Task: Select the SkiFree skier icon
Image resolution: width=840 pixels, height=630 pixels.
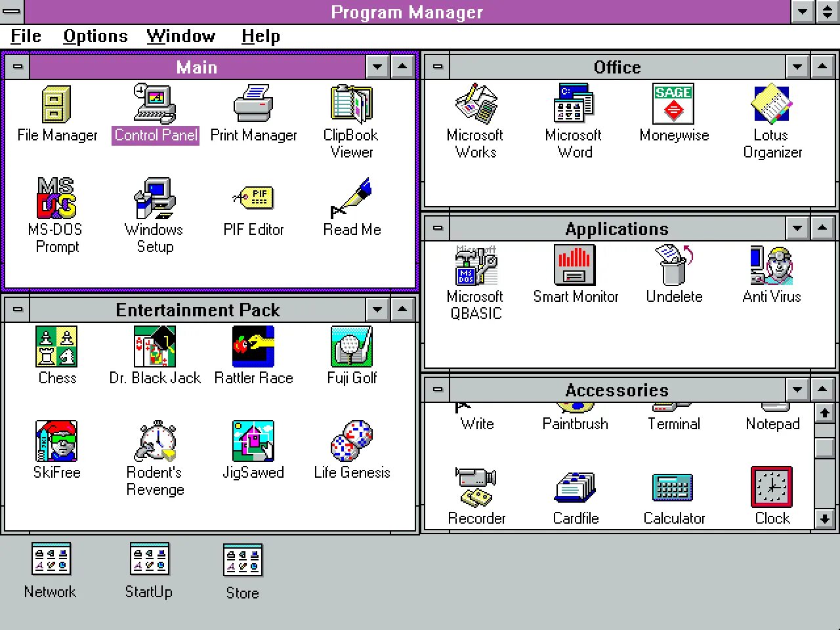Action: (56, 441)
